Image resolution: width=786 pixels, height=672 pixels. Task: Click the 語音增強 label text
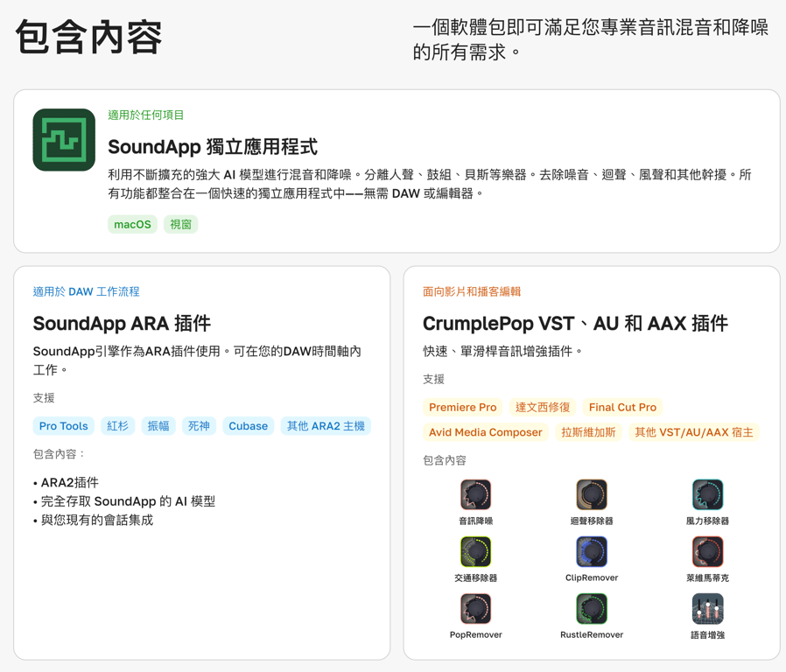pyautogui.click(x=708, y=635)
